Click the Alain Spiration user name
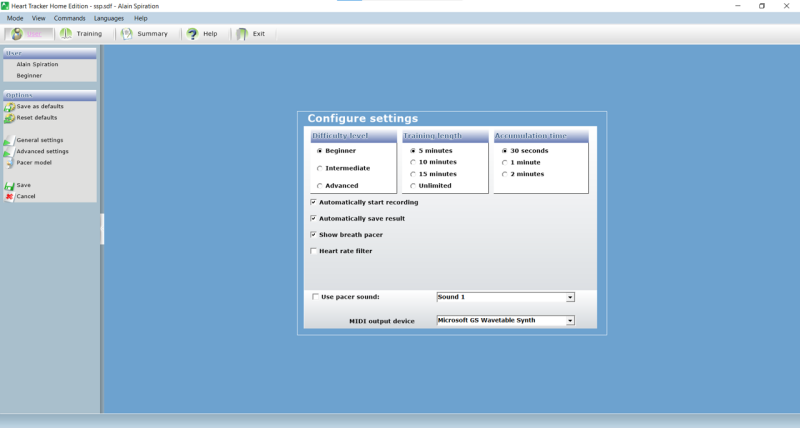Viewport: 800px width, 428px height. tap(37, 64)
